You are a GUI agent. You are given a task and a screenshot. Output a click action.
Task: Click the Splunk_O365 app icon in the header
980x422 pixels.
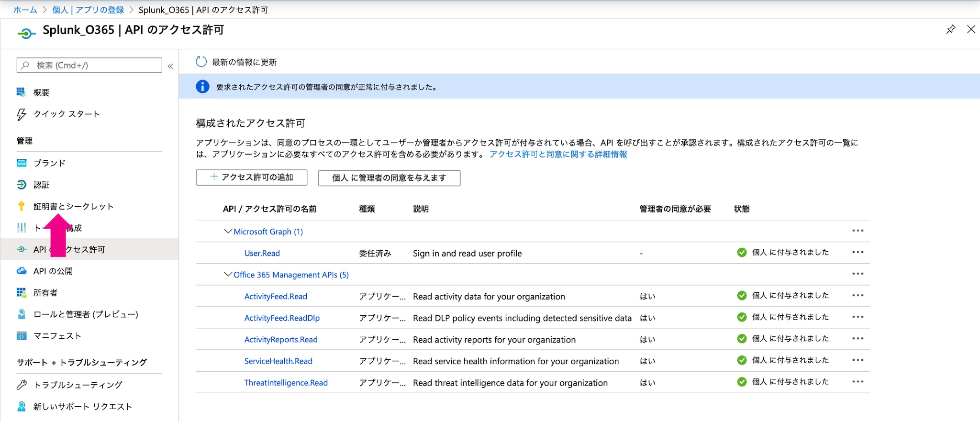click(26, 33)
